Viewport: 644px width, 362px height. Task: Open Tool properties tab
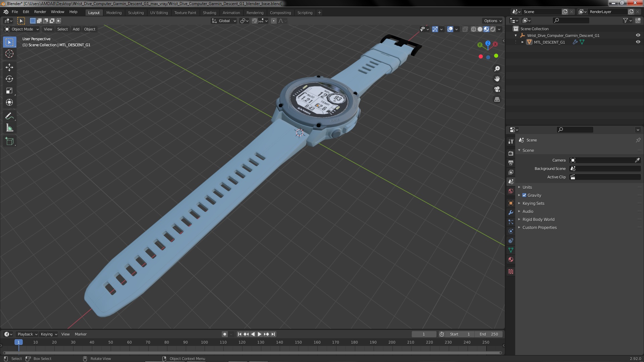click(x=511, y=141)
